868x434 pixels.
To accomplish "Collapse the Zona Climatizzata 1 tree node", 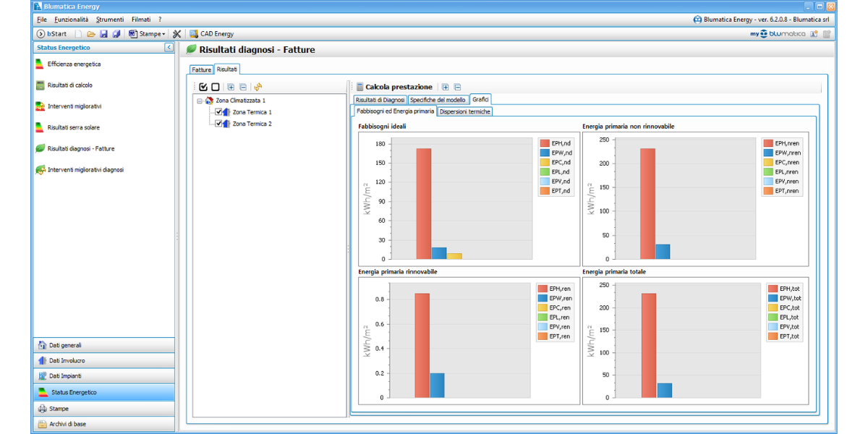I will pos(200,101).
